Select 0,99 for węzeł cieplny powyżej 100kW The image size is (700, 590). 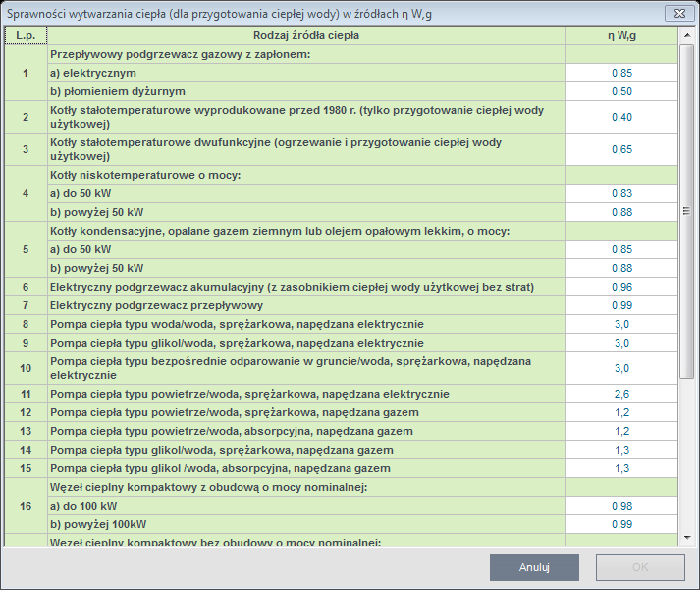(621, 524)
